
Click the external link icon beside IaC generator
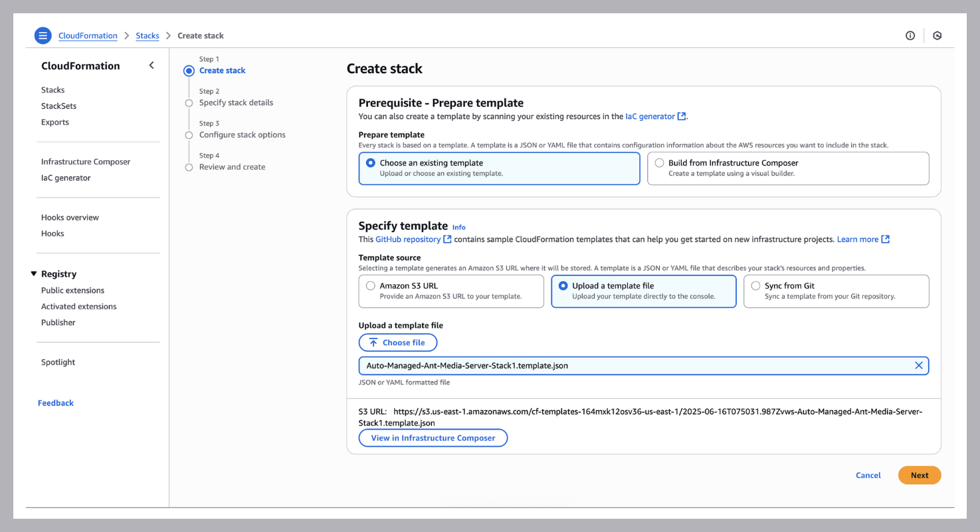coord(682,116)
